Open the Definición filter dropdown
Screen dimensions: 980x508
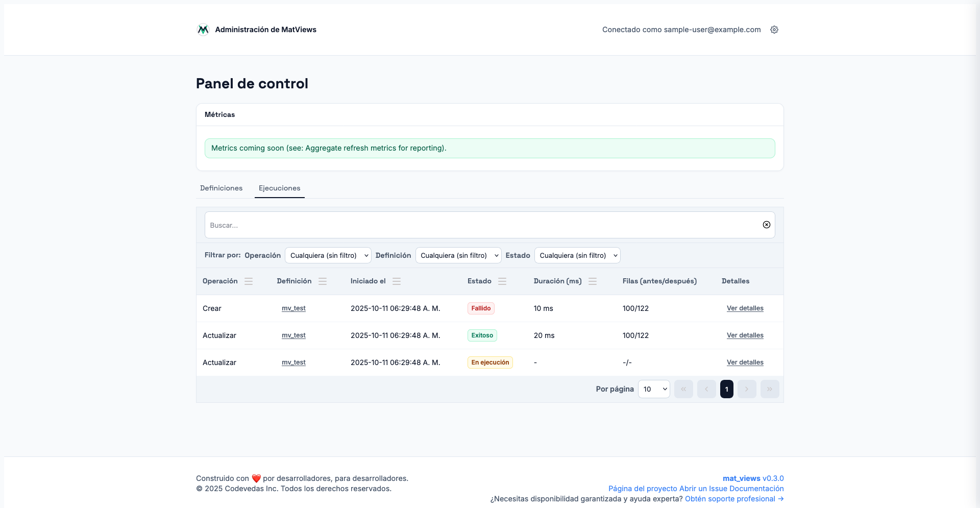coord(458,255)
